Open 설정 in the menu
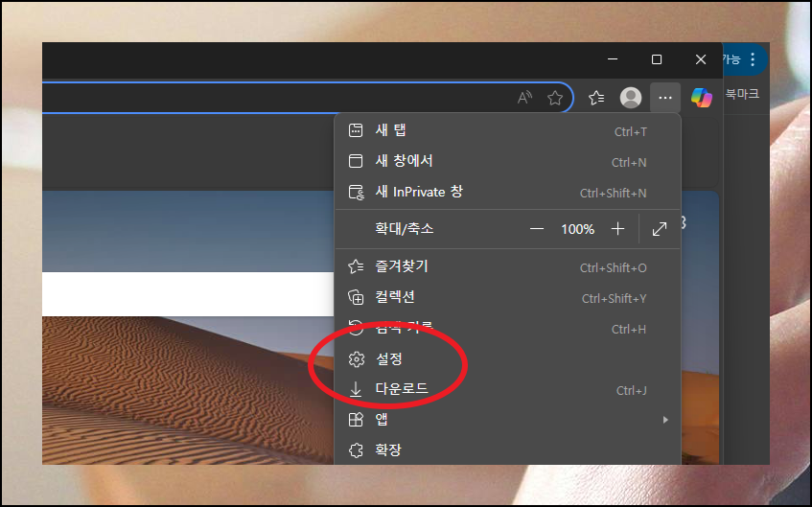The height and width of the screenshot is (507, 812). pyautogui.click(x=507, y=358)
